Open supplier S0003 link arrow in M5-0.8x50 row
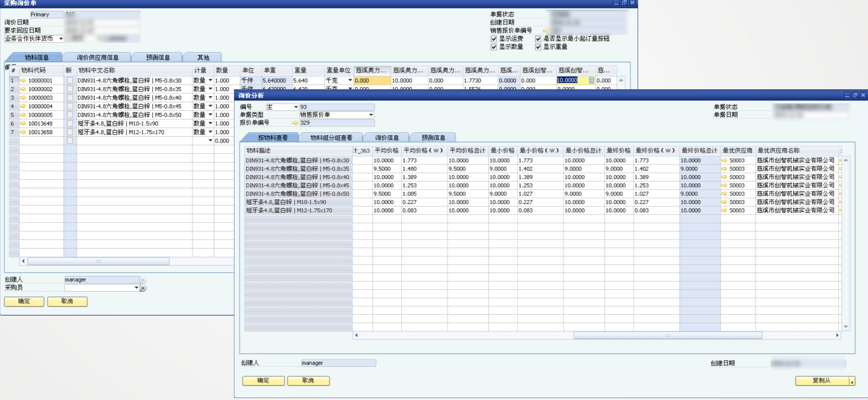This screenshot has height=400, width=868. click(x=724, y=194)
